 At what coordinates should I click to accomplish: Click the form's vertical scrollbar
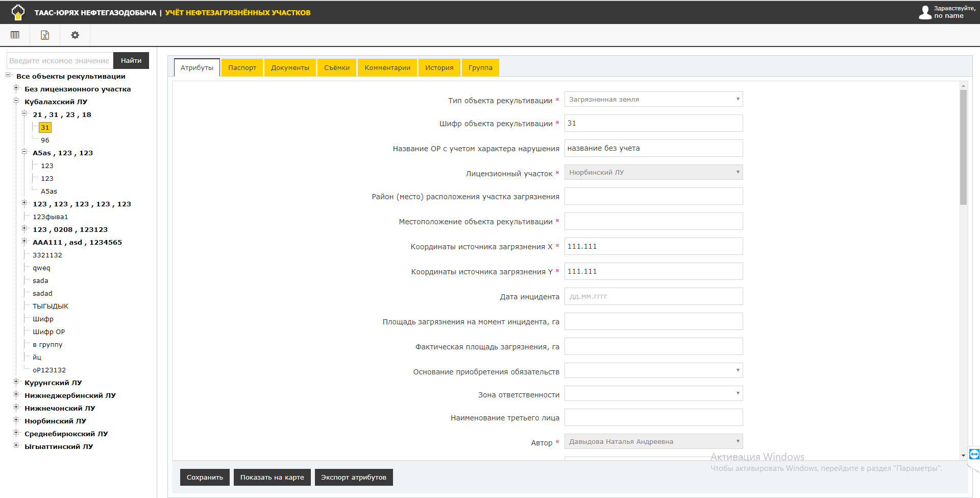[x=963, y=148]
